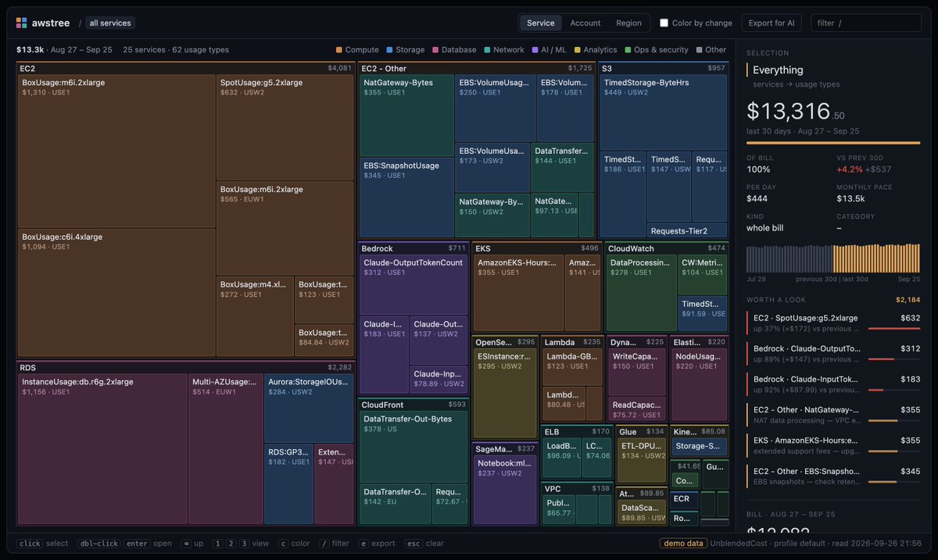Select the DataScan $89.85 Athena tile
938x560 pixels.
click(x=642, y=512)
